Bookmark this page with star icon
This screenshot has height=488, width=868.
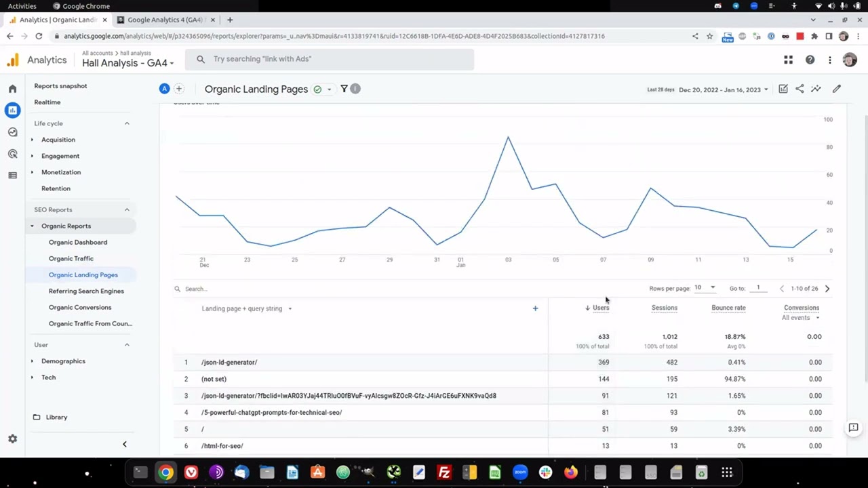coord(709,36)
